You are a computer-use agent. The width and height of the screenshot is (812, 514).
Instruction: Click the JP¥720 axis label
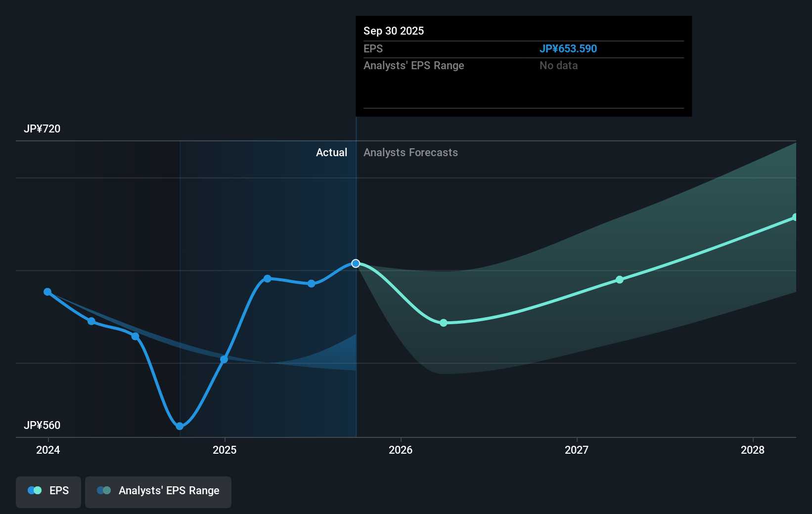click(x=42, y=128)
